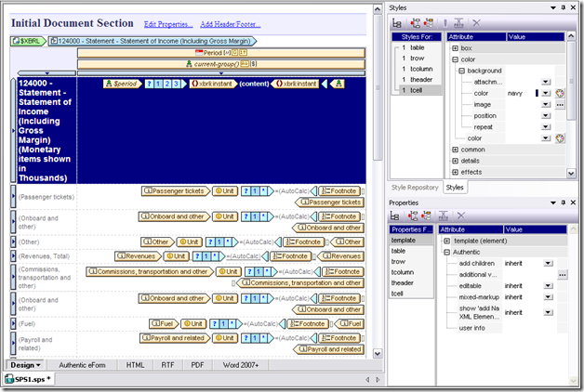Open Styles panel menu dropdown arrow
The image size is (584, 392).
click(553, 7)
